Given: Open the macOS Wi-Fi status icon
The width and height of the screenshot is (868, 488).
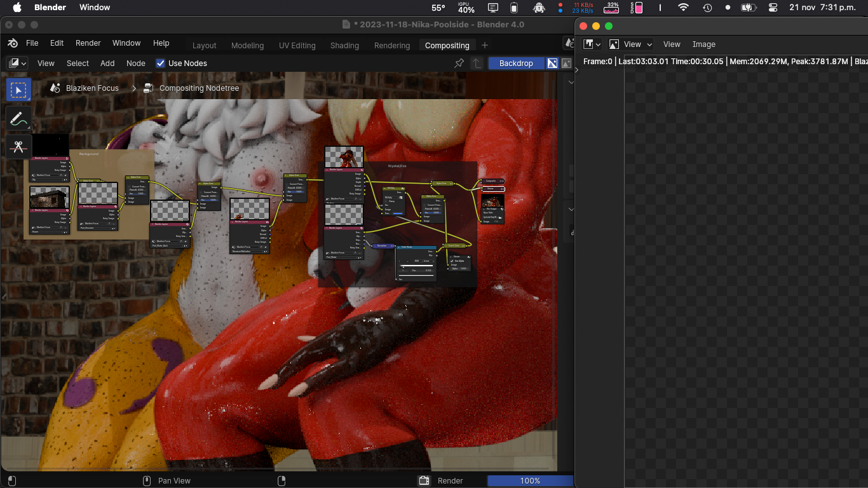Looking at the screenshot, I should [683, 8].
